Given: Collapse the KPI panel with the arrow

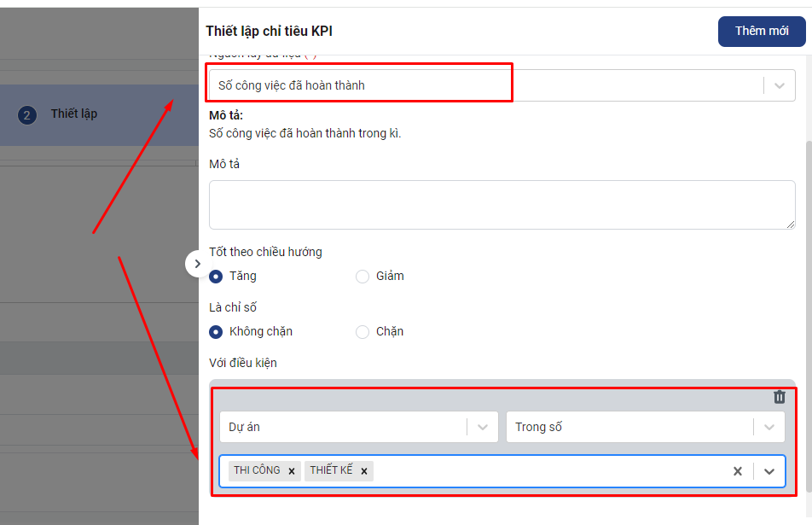Looking at the screenshot, I should pyautogui.click(x=197, y=264).
